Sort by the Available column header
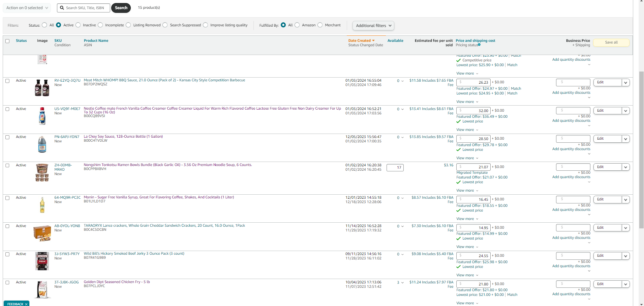Image resolution: width=644 pixels, height=306 pixels. click(395, 41)
